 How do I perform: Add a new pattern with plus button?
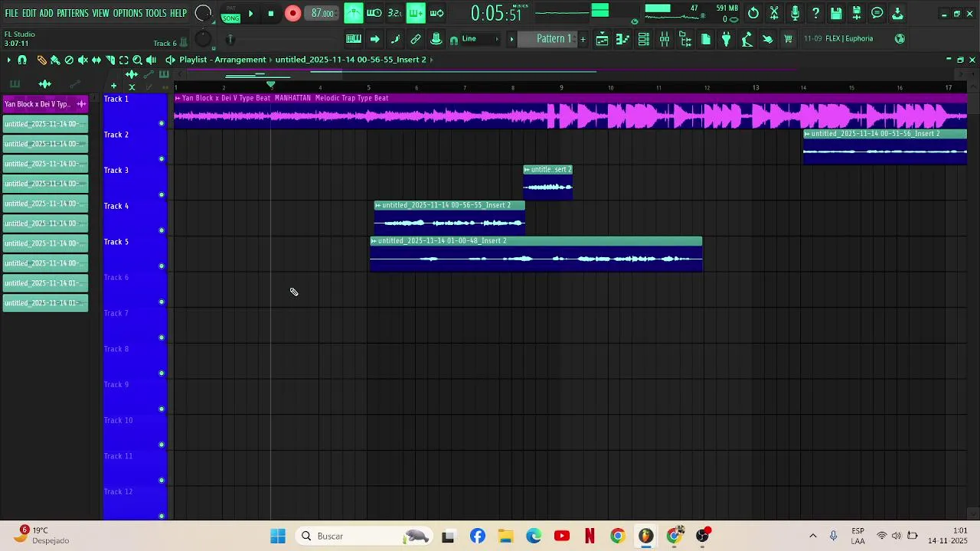583,39
